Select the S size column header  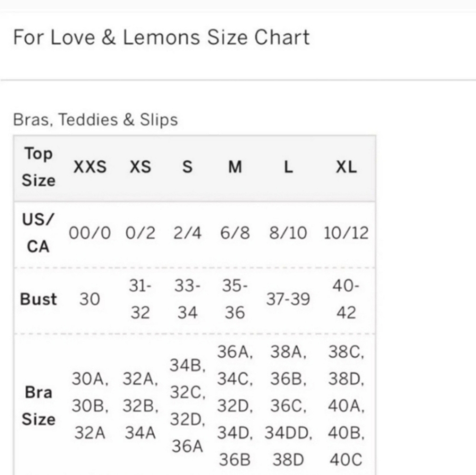coord(187,167)
